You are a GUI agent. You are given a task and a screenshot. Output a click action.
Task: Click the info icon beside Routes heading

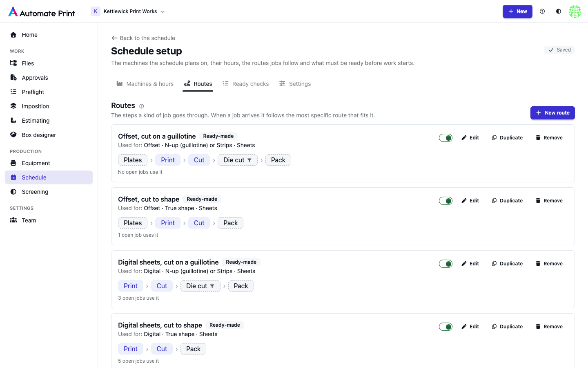[142, 106]
